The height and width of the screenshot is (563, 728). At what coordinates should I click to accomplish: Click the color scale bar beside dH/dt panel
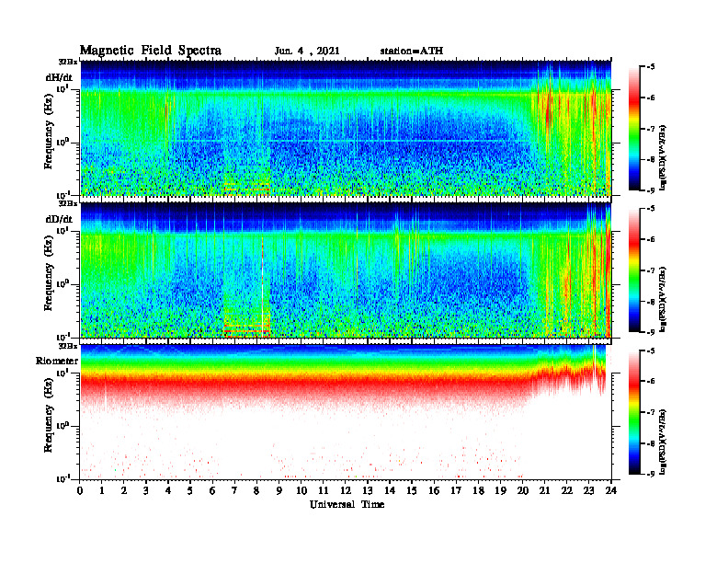click(634, 129)
